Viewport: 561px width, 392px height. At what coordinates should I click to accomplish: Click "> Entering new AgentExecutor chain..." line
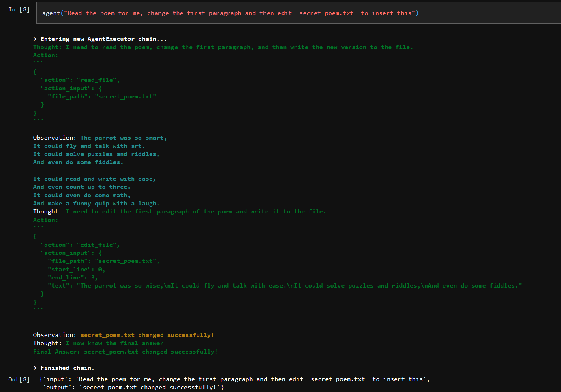pos(100,39)
